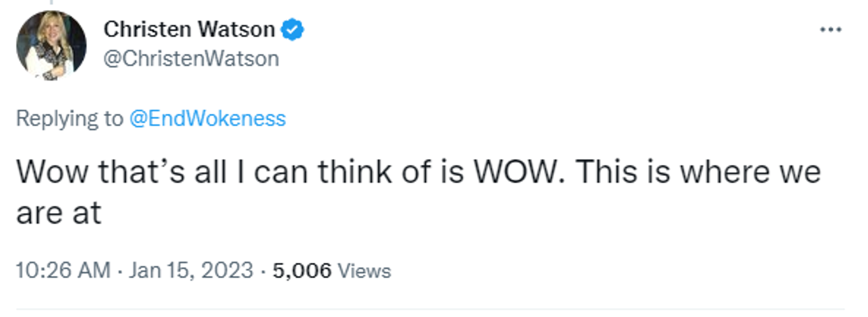
Task: Click the word 'think' in the tweet
Action: point(355,172)
